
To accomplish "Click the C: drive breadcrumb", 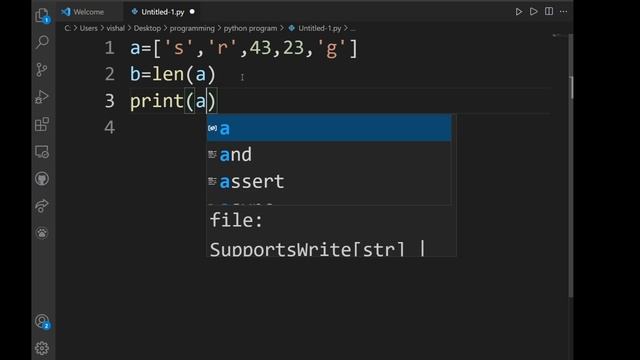I will click(68, 28).
